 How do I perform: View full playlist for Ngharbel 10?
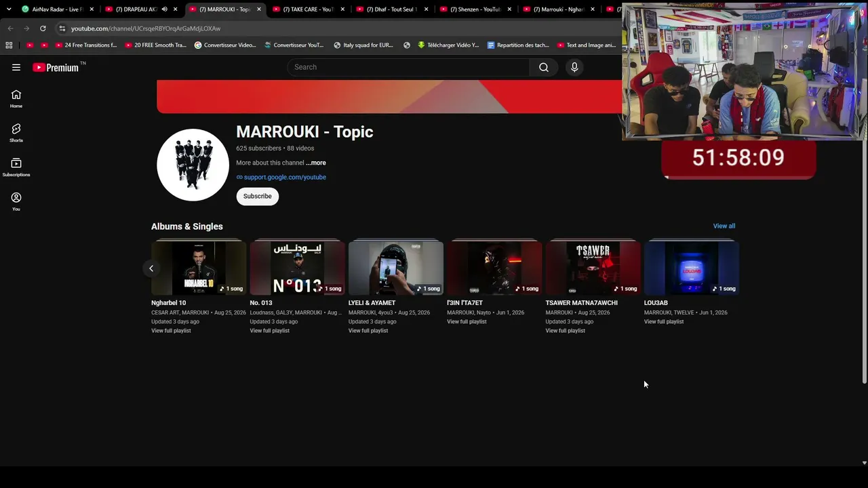(171, 331)
